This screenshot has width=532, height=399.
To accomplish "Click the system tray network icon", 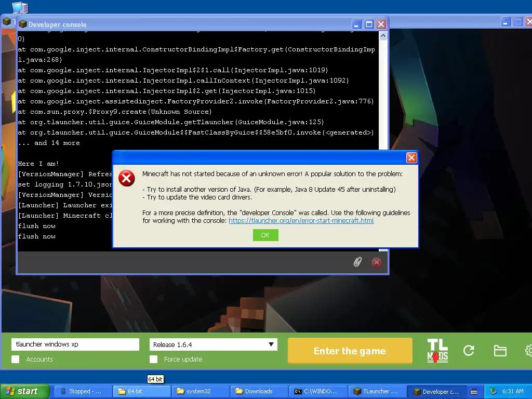I will point(493,391).
